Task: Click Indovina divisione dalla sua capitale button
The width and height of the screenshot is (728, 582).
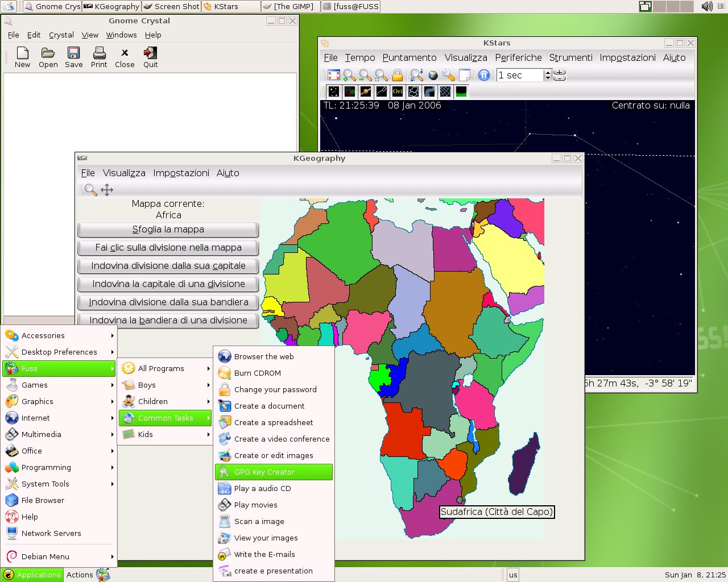Action: tap(168, 266)
